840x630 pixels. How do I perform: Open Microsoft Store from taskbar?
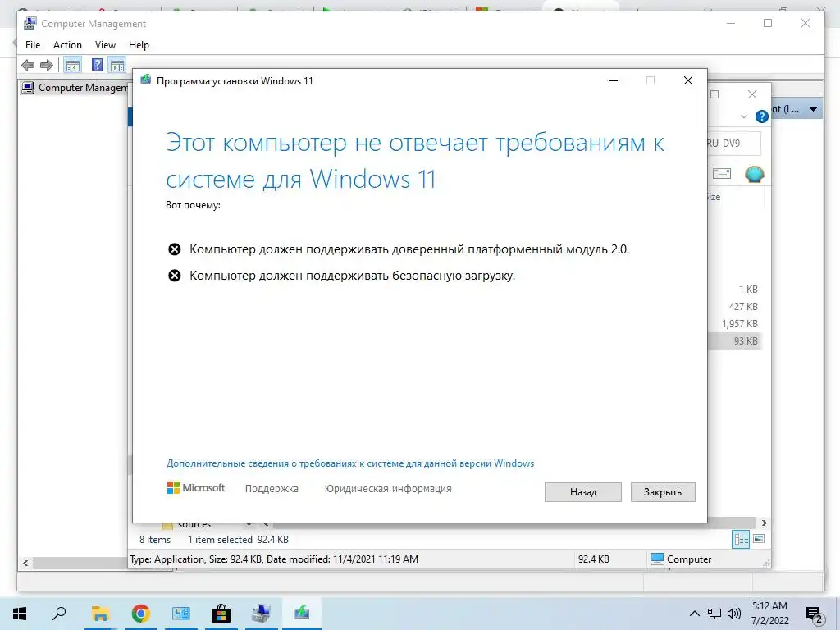[221, 614]
